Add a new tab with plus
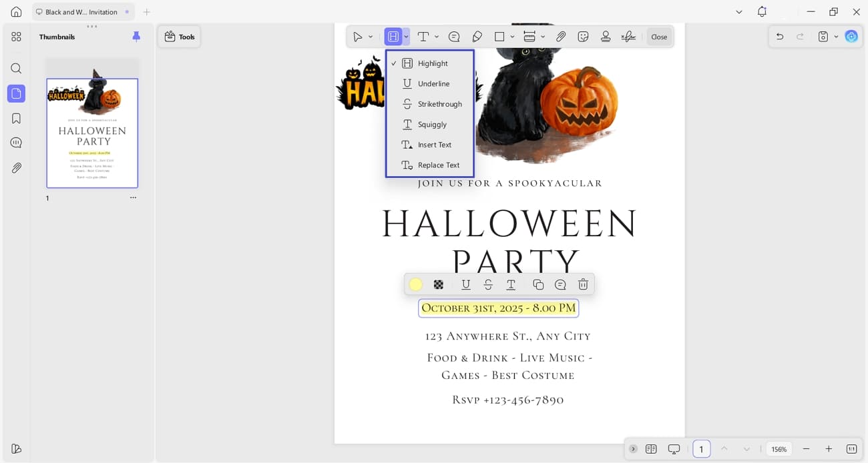Screen dimensions: 868x463 click(x=147, y=12)
